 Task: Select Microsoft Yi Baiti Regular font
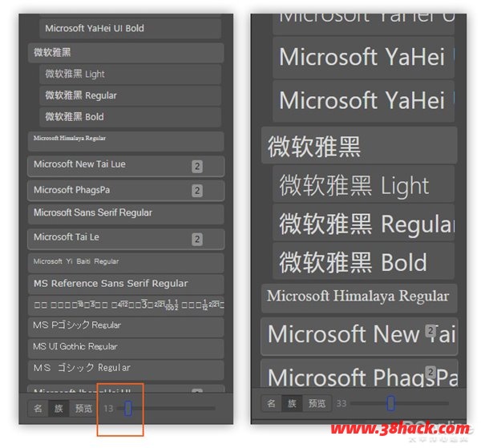tap(126, 263)
